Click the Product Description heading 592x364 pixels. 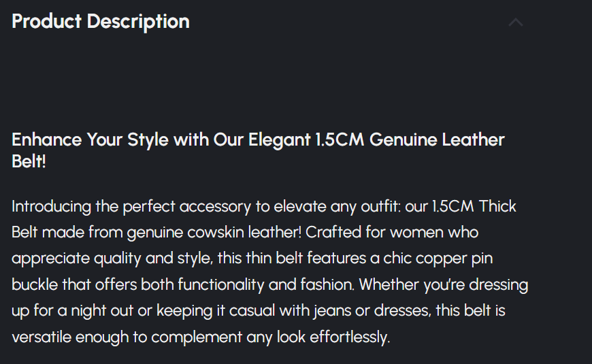coord(101,21)
